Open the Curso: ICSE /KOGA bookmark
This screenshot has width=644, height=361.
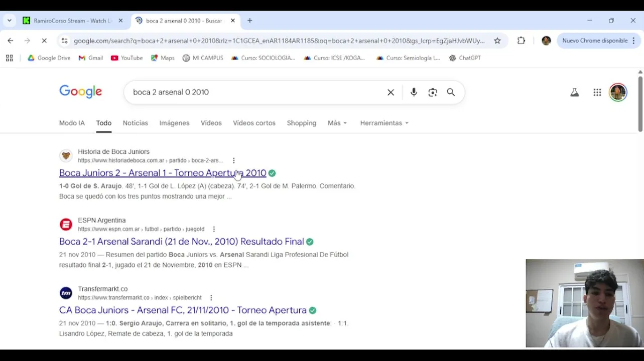pos(335,58)
